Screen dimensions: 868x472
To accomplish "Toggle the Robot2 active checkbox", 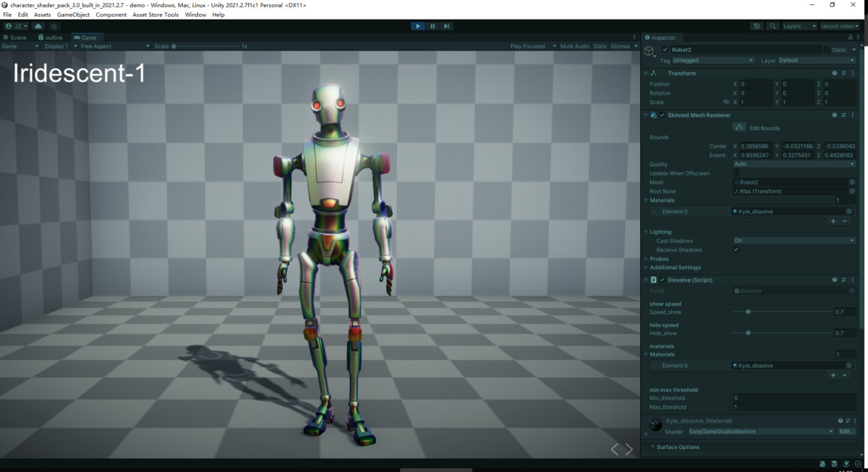I will click(x=665, y=50).
